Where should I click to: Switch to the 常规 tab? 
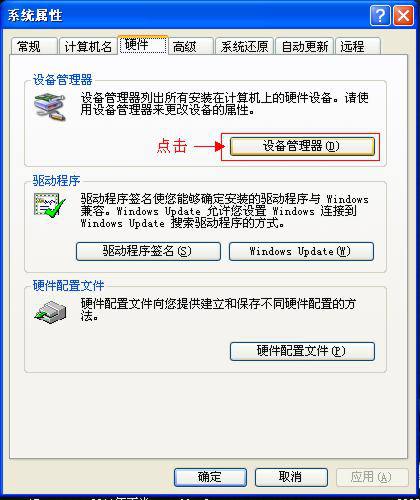pyautogui.click(x=34, y=46)
